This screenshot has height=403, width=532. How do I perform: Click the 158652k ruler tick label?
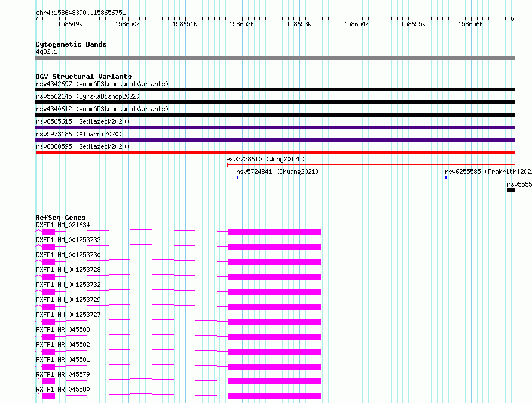241,24
